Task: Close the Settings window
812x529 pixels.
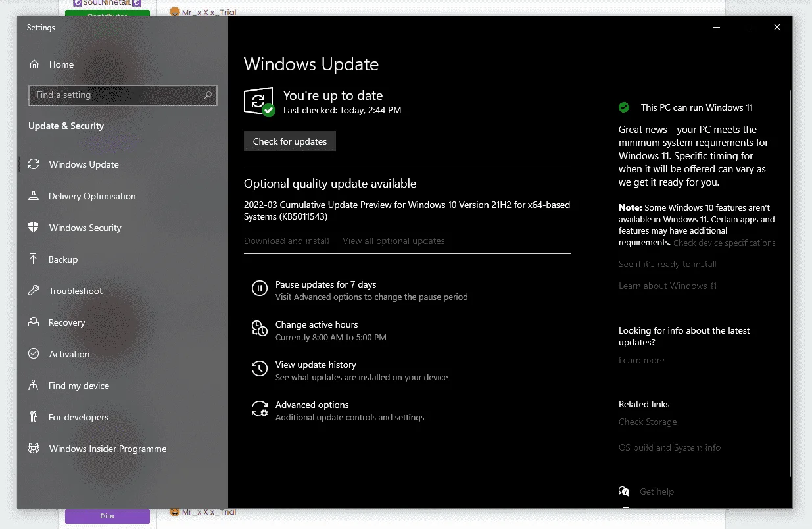Action: (777, 27)
